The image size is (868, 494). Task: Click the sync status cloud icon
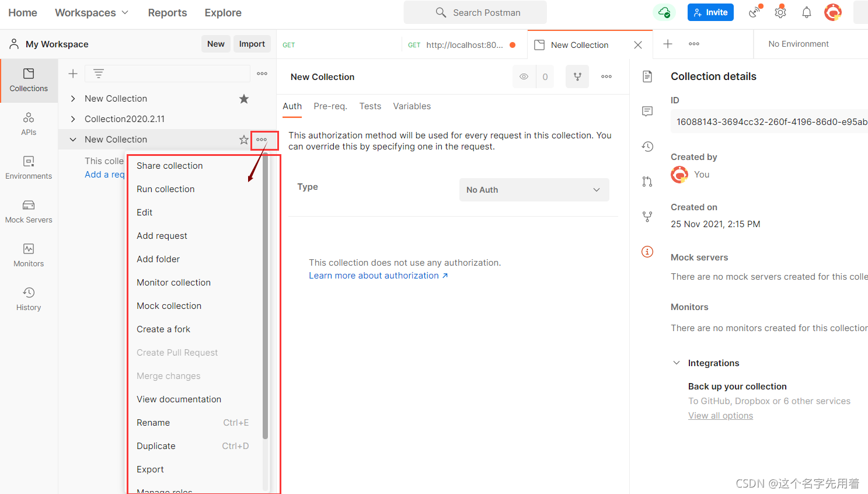(x=664, y=12)
